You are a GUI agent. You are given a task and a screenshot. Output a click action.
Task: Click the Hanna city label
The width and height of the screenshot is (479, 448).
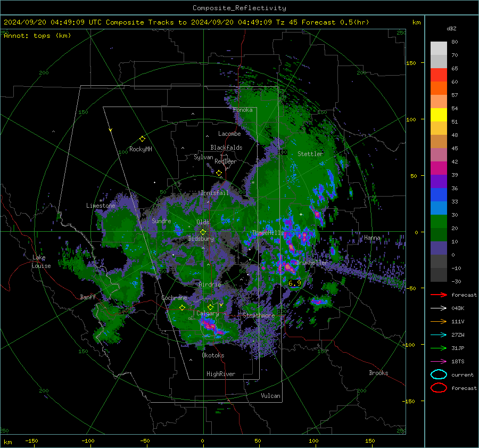point(372,238)
